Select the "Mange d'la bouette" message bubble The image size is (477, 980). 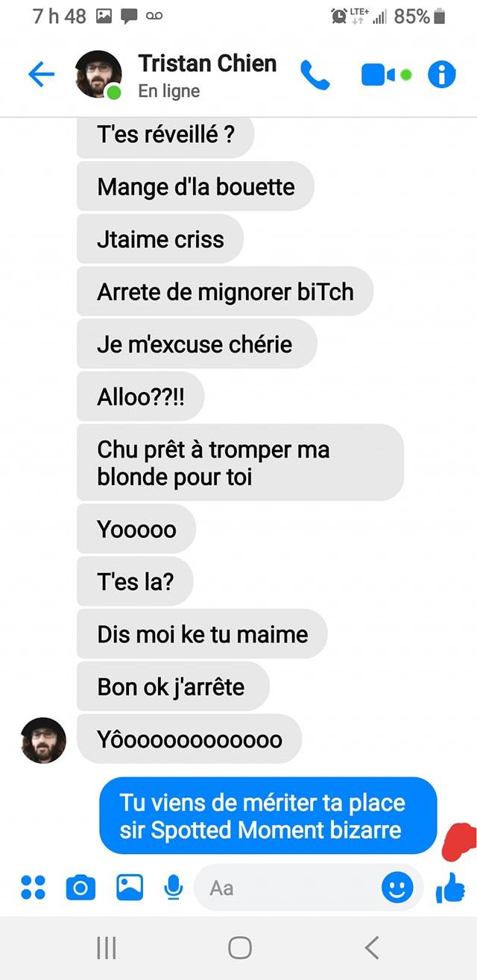(195, 186)
